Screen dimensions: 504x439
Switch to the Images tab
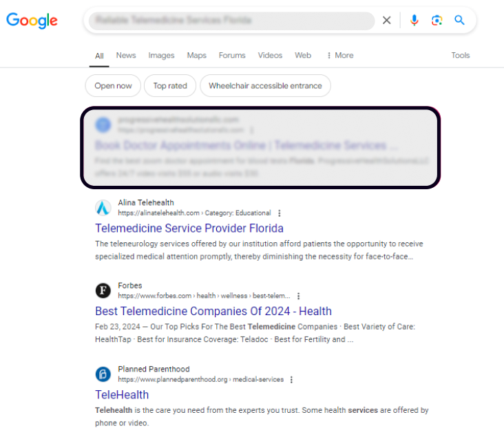click(161, 56)
